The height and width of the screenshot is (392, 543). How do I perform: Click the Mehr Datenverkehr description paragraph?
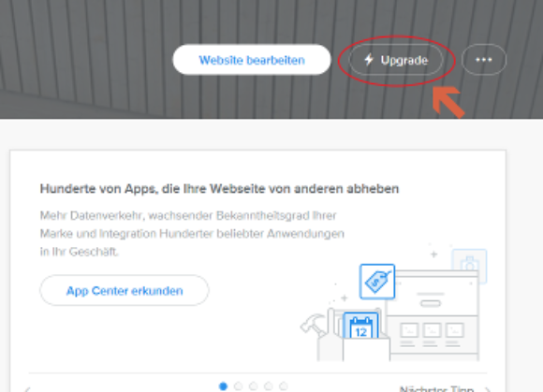click(x=192, y=234)
